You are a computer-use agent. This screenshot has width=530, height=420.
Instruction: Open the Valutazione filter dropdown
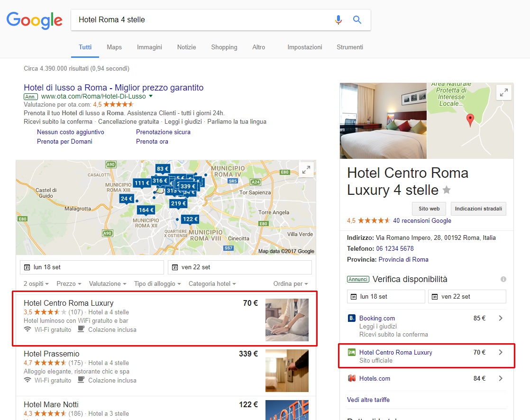click(x=108, y=284)
